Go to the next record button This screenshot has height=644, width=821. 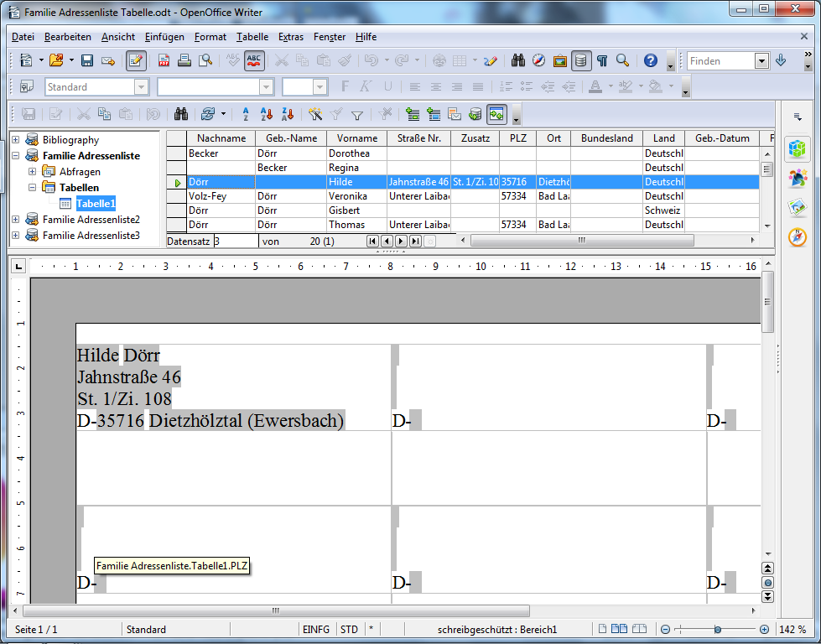click(401, 241)
